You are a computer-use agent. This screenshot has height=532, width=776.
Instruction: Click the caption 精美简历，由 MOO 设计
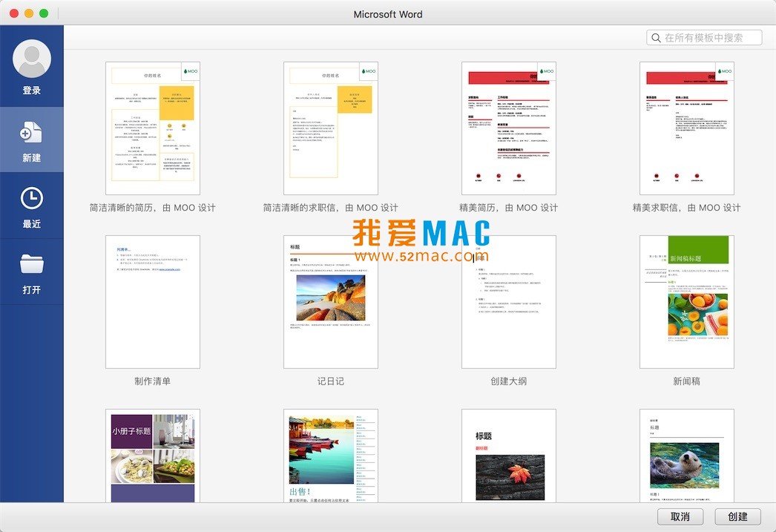[509, 208]
